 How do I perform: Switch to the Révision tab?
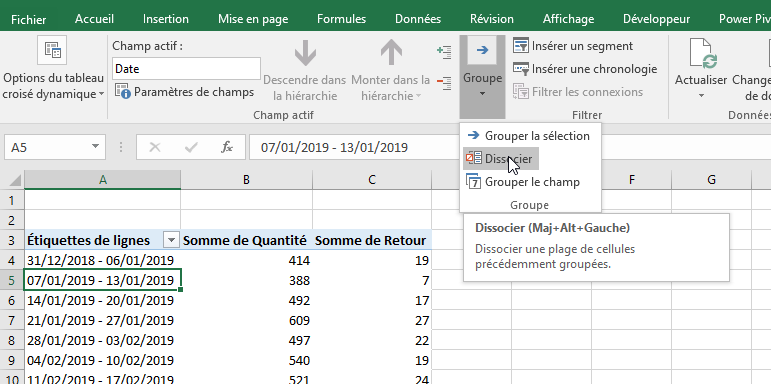tap(492, 19)
